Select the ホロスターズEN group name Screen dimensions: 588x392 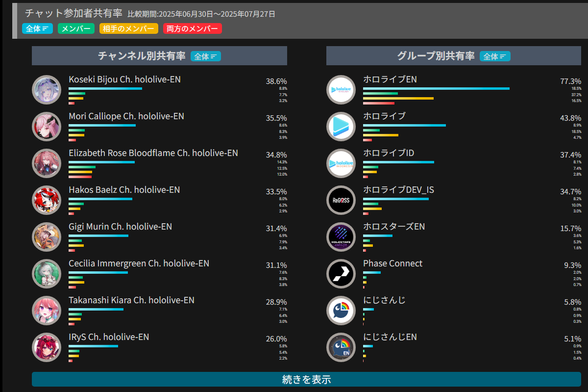tap(394, 227)
